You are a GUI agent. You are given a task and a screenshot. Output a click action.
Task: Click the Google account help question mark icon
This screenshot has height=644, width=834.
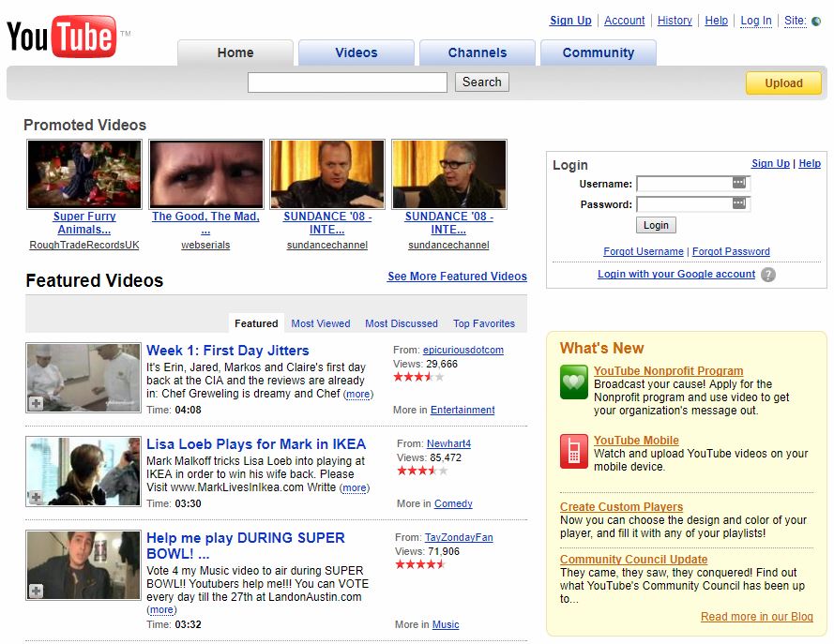point(767,275)
